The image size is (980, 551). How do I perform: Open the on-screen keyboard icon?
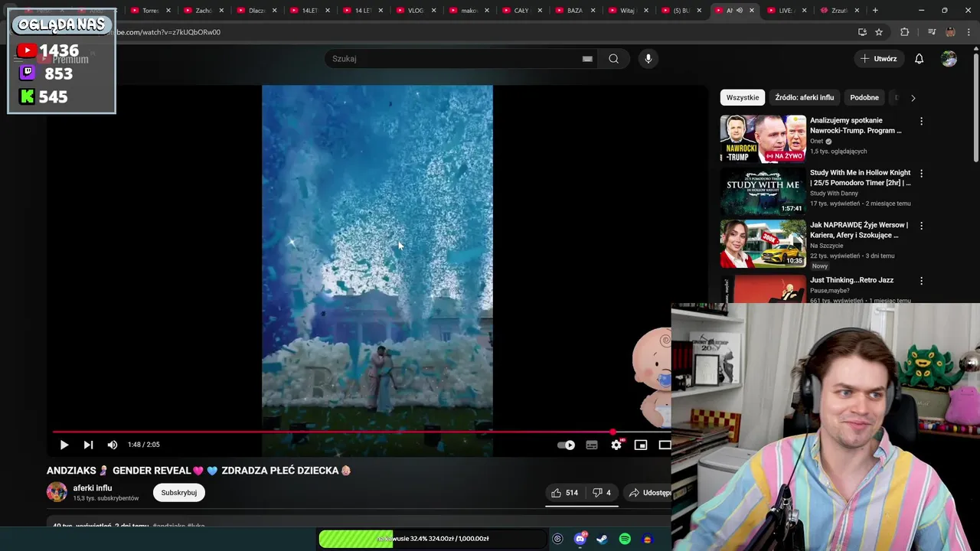[x=587, y=59]
